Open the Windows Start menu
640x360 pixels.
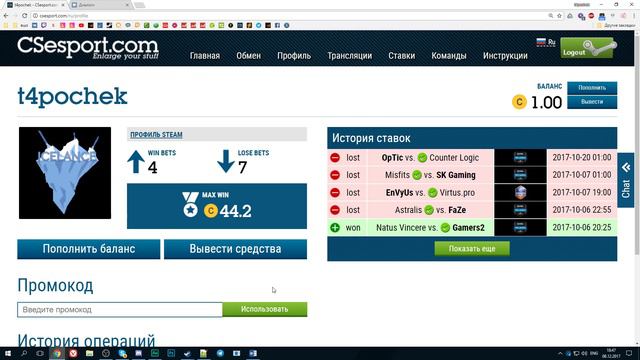click(8, 353)
